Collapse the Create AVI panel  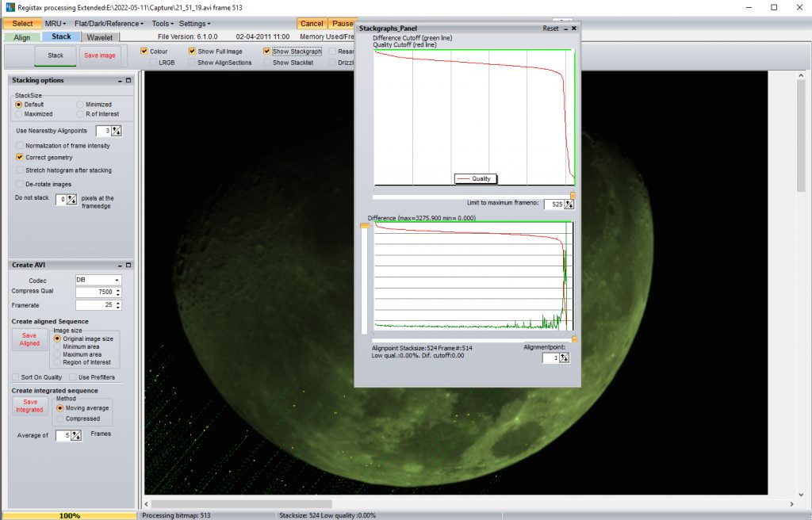coord(119,266)
